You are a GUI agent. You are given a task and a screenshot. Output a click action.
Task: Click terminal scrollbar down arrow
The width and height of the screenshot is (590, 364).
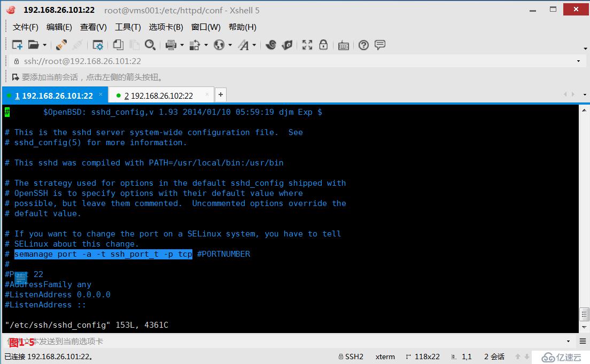pos(584,327)
